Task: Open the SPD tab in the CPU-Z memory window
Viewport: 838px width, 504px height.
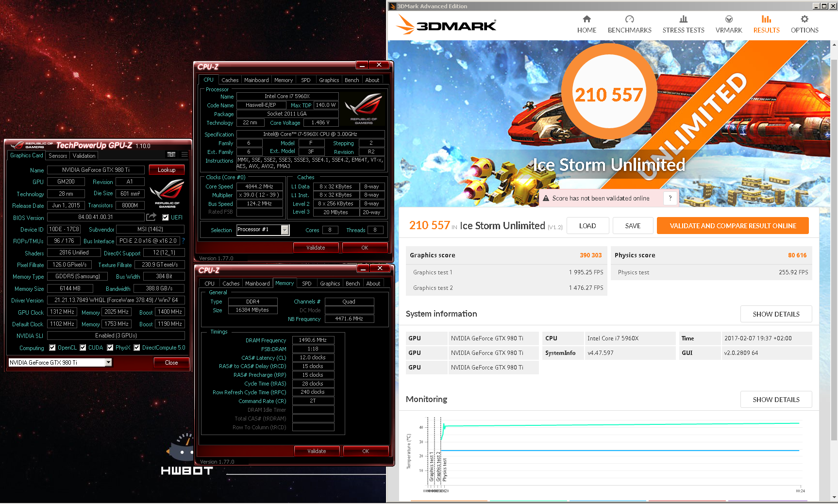Action: coord(307,284)
